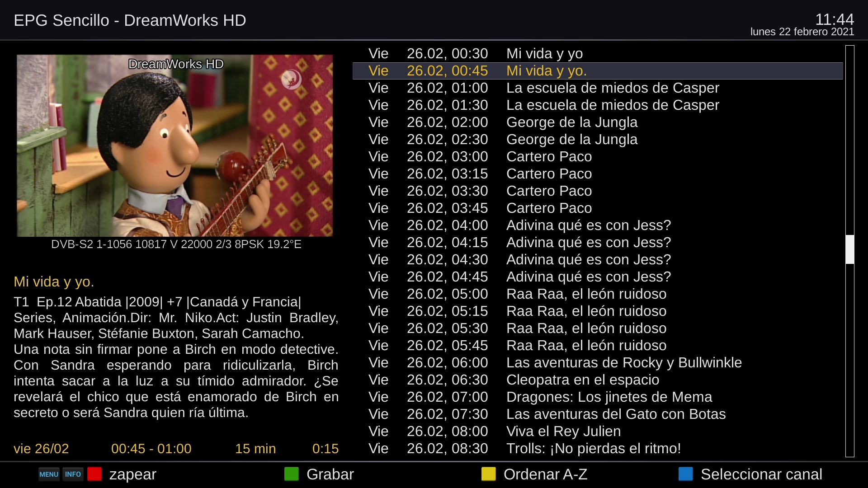Click the blue Seleccionar canal key
Screen dimensions: 868x488
pyautogui.click(x=686, y=474)
